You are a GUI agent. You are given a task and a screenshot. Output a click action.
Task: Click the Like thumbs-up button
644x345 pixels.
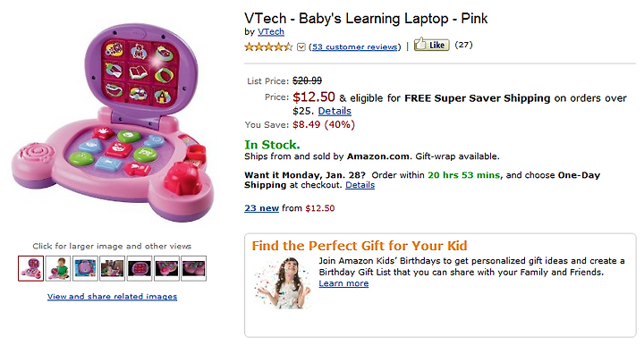pyautogui.click(x=431, y=45)
